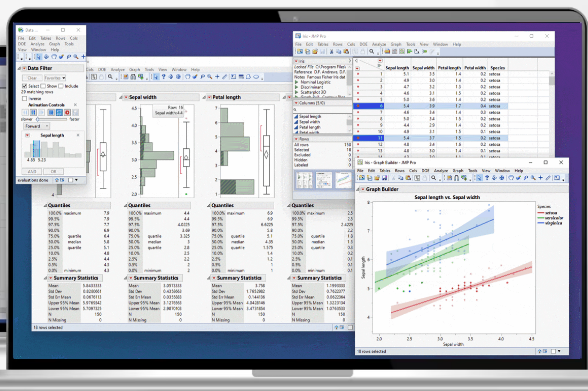The image size is (588, 391).
Task: Open the Forward direction dropdown
Action: tap(37, 126)
